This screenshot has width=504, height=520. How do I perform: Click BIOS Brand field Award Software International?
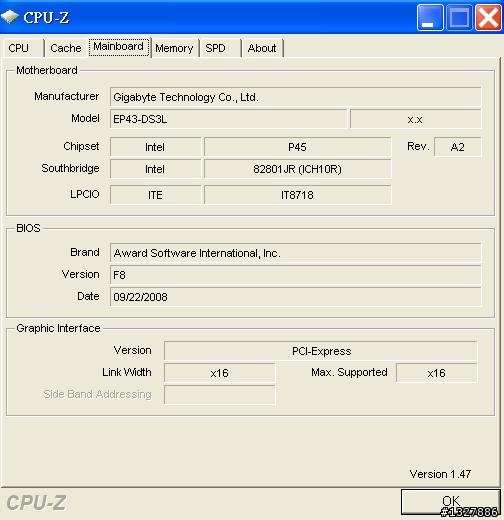295,253
